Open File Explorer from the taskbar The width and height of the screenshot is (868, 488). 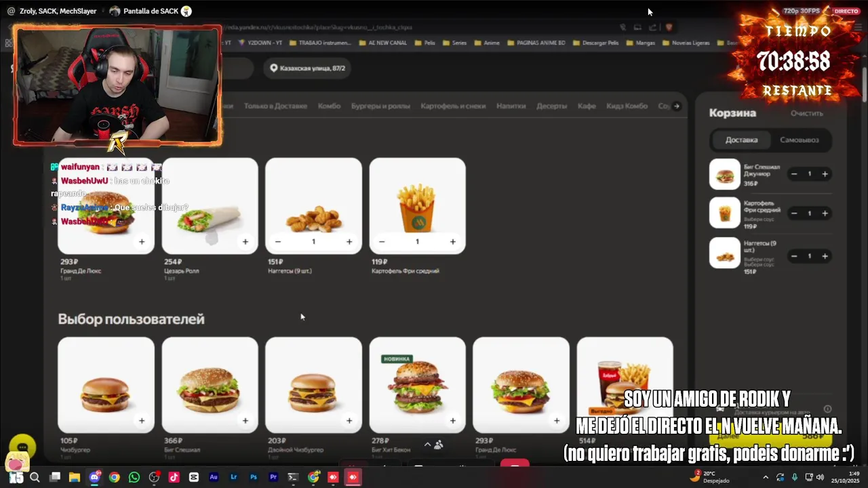[x=75, y=477]
